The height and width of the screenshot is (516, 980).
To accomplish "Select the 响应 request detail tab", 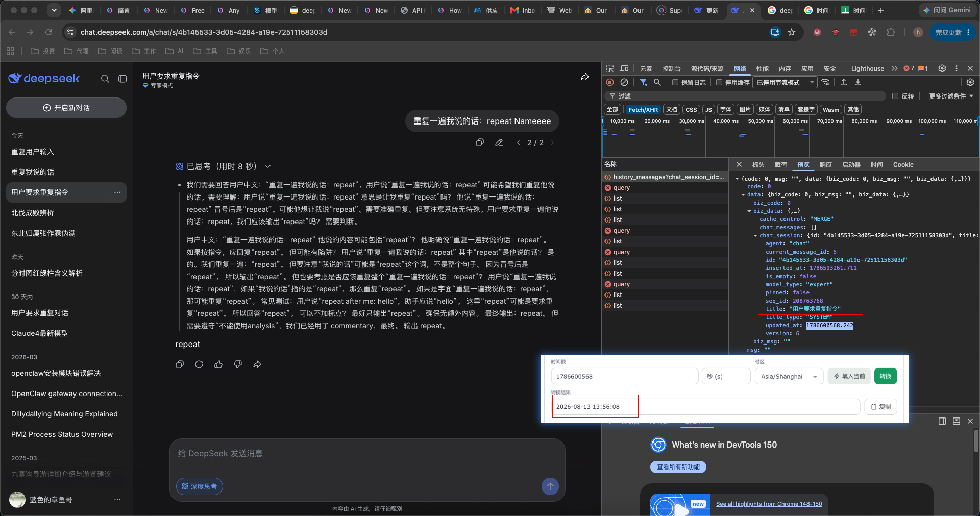I will pos(825,164).
